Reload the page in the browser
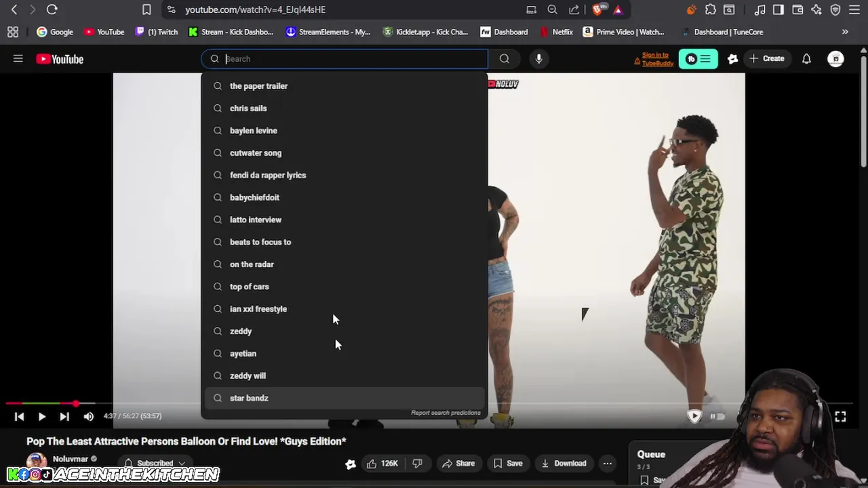Image resolution: width=868 pixels, height=488 pixels. click(52, 9)
